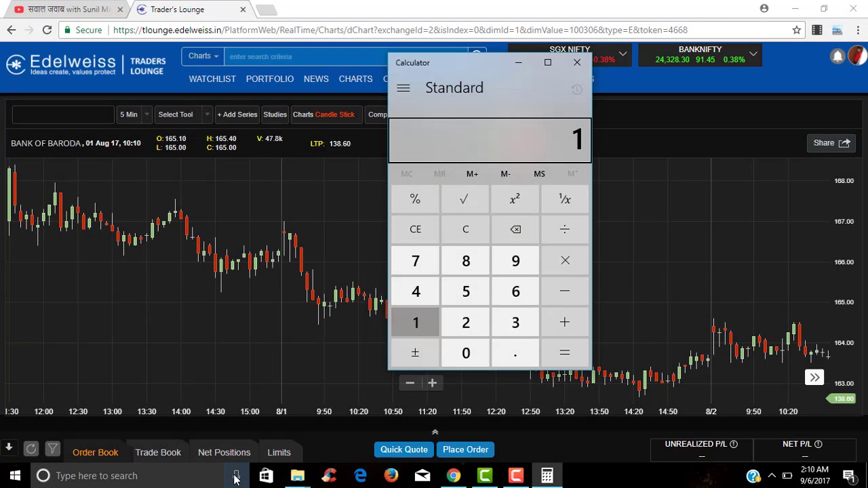The height and width of the screenshot is (488, 868).
Task: Click calculator equals key
Action: pos(565,352)
